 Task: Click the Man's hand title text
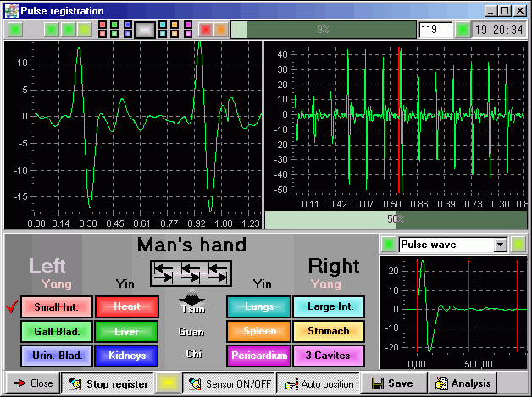[x=191, y=245]
